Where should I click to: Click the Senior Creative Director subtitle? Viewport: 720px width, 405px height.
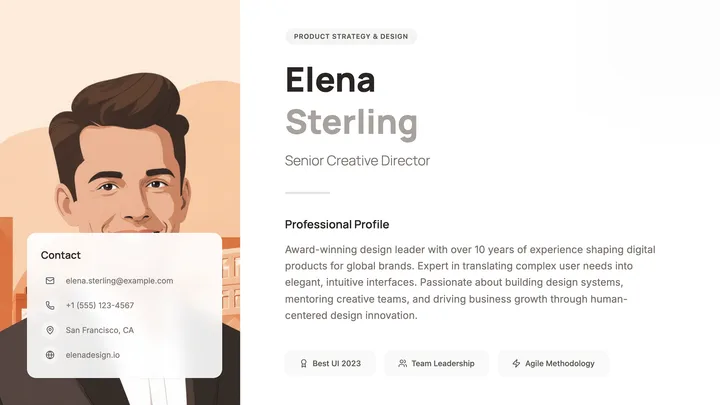(357, 161)
